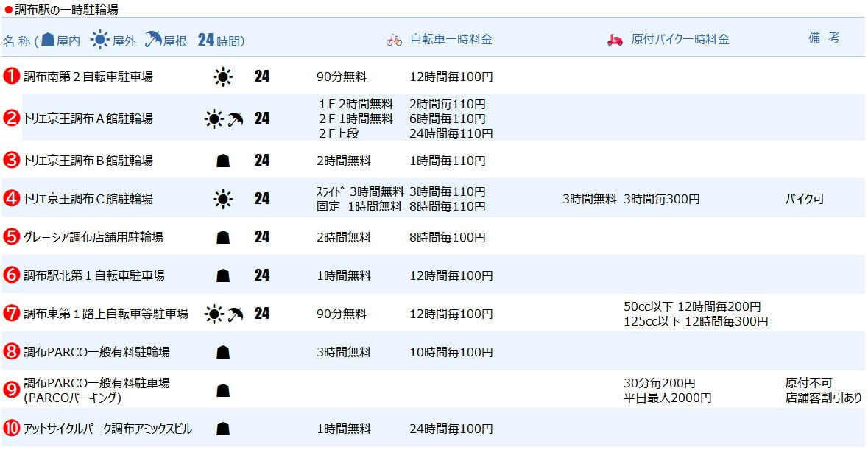Viewport: 868px width, 450px height.
Task: Click the red scooter icon in header
Action: 615,40
